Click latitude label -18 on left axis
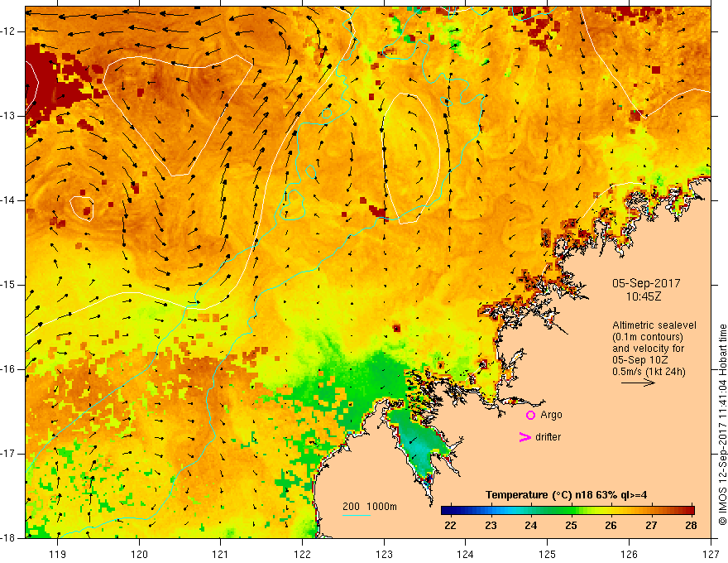Screen dimensions: 728x563 coord(10,538)
